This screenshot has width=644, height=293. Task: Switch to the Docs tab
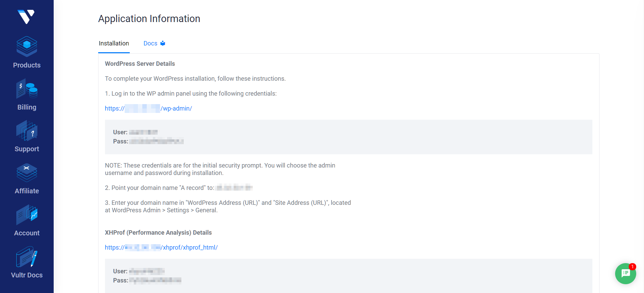click(154, 43)
